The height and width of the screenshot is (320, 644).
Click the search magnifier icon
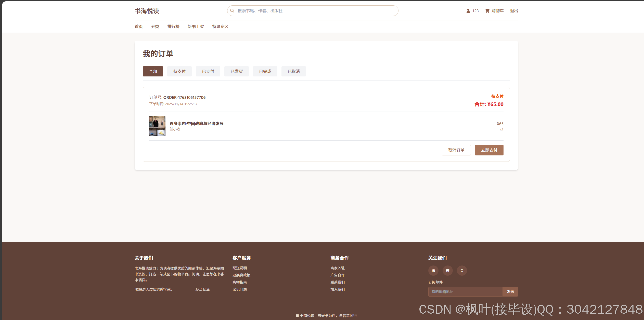click(x=232, y=11)
